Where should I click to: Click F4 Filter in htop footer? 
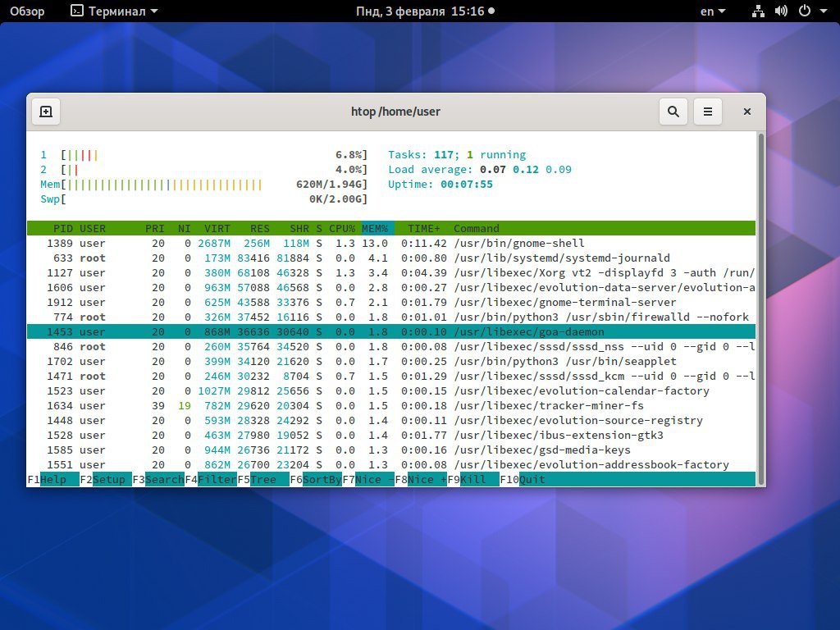[x=211, y=479]
